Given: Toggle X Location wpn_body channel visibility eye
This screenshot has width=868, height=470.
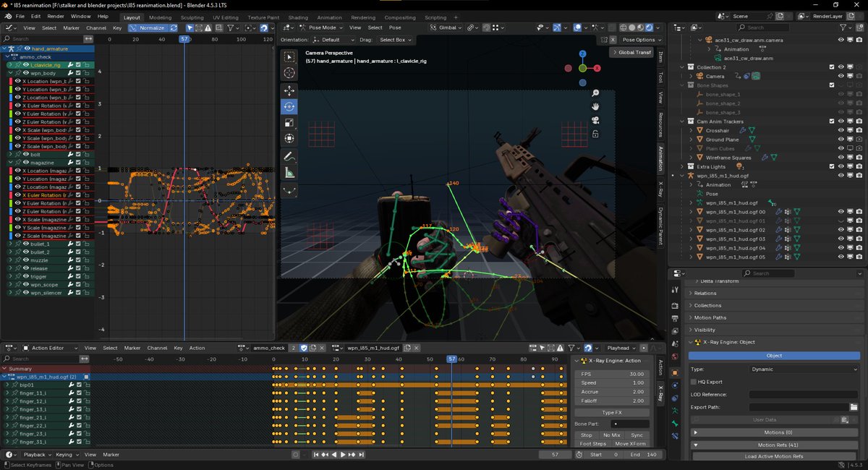Looking at the screenshot, I should (x=18, y=81).
